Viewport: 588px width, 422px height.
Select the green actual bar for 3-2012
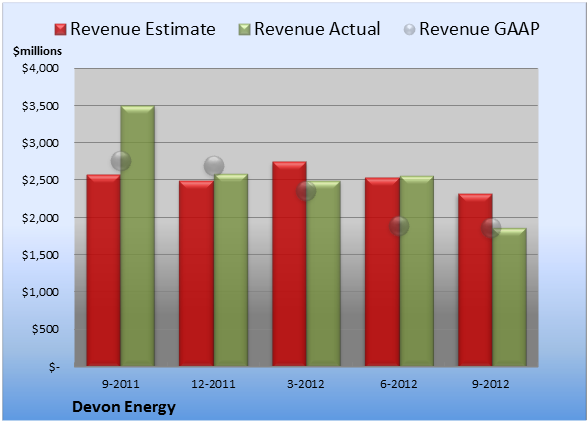[323, 274]
